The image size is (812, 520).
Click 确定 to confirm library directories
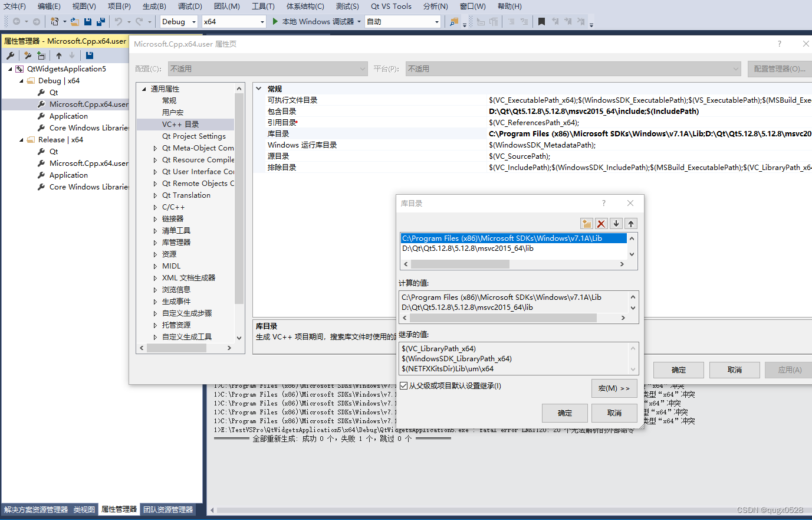564,413
